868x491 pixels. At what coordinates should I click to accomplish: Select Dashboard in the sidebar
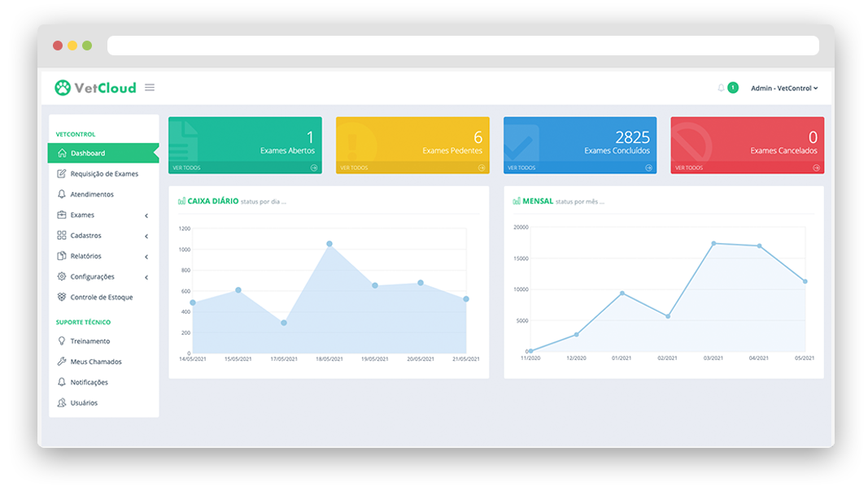click(x=88, y=153)
